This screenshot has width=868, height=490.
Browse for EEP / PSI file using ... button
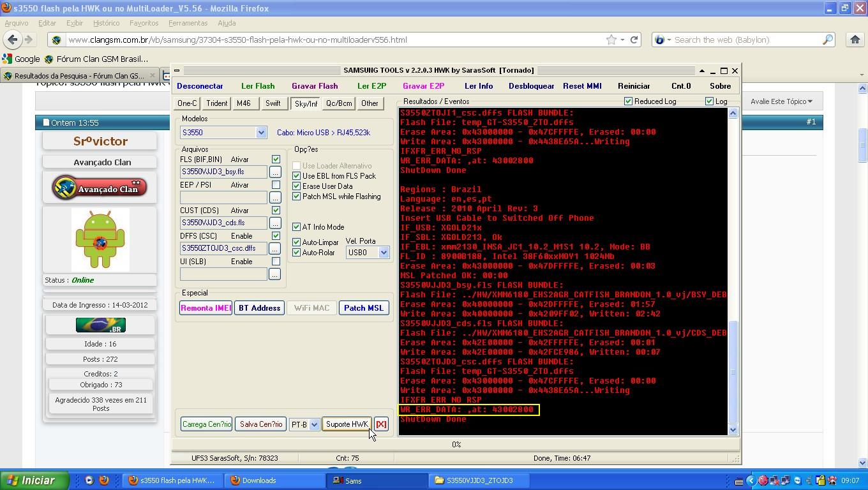click(x=275, y=197)
